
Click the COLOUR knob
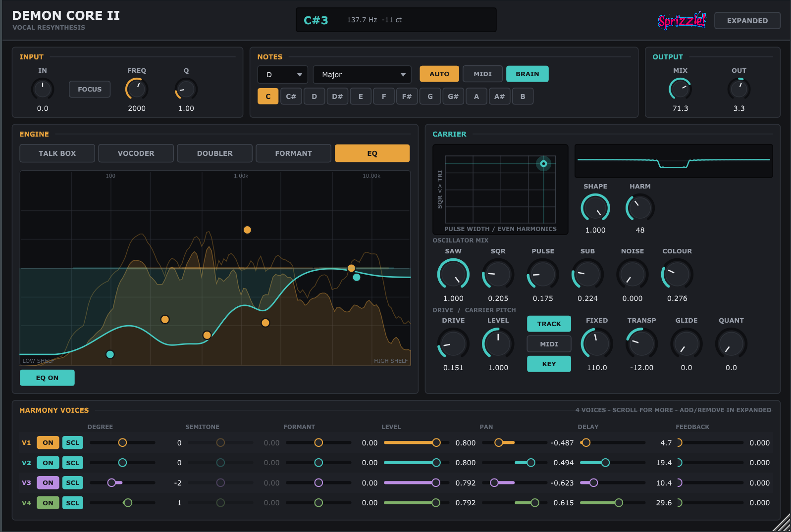[677, 274]
